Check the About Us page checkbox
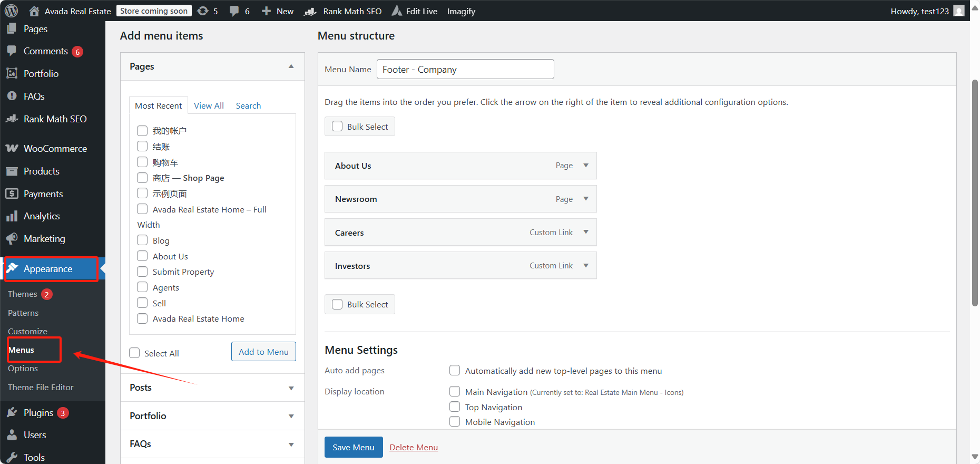Image resolution: width=980 pixels, height=464 pixels. [x=142, y=256]
